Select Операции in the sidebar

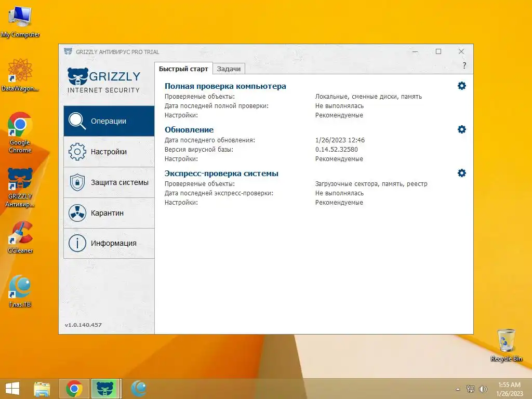(x=109, y=121)
